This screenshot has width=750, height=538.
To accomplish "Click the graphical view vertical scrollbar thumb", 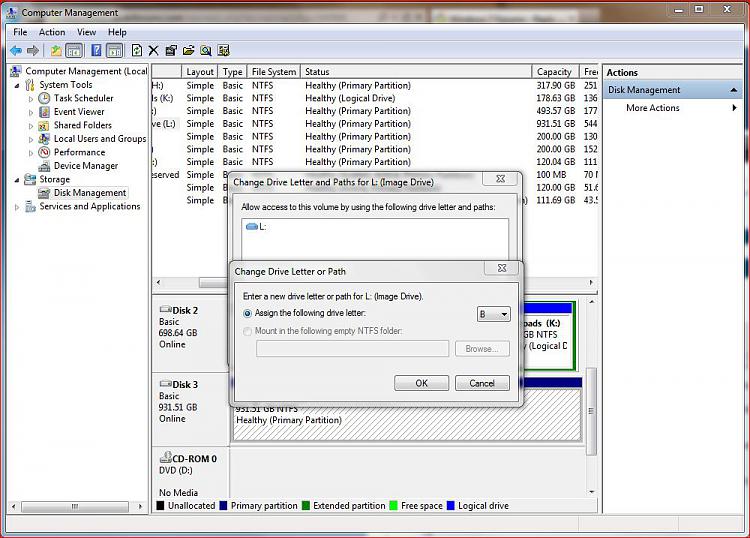I will point(591,411).
